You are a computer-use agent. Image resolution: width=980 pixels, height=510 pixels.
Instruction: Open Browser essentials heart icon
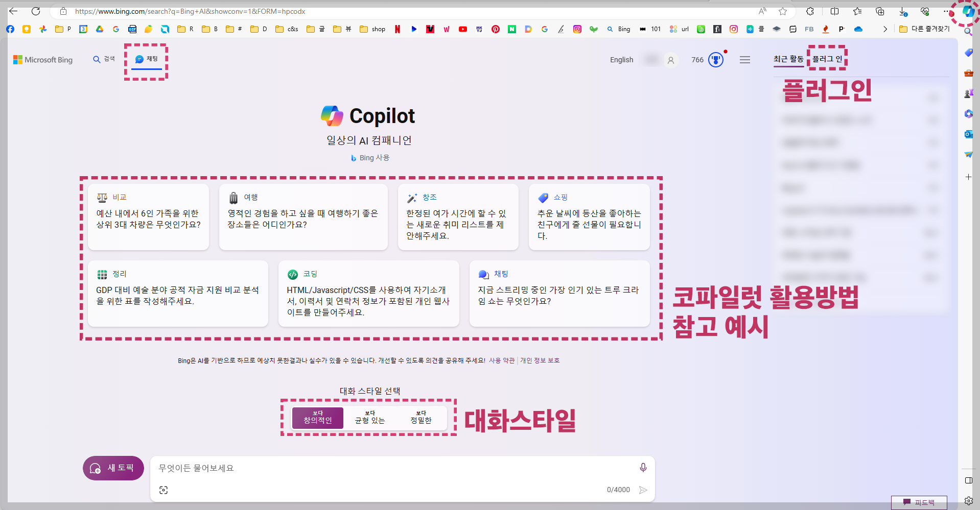925,11
